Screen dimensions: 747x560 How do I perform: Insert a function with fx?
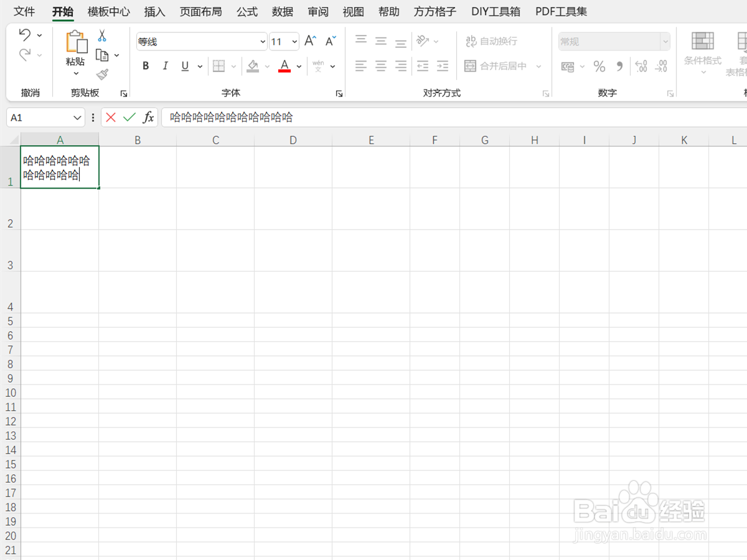[x=148, y=117]
